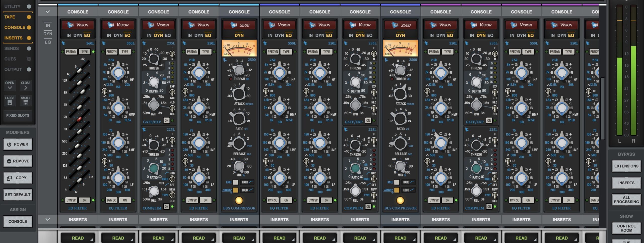Click the CONTROL ROOM show button

626,228
